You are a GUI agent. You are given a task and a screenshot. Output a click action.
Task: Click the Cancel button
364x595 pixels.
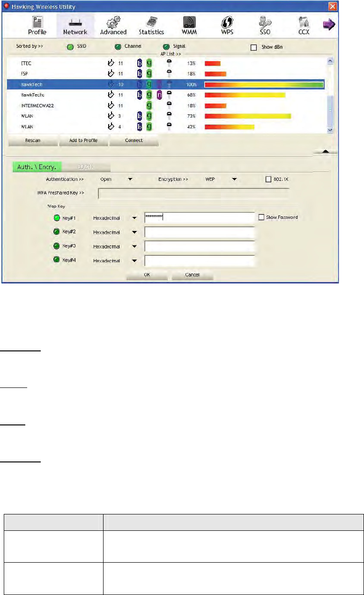[192, 275]
